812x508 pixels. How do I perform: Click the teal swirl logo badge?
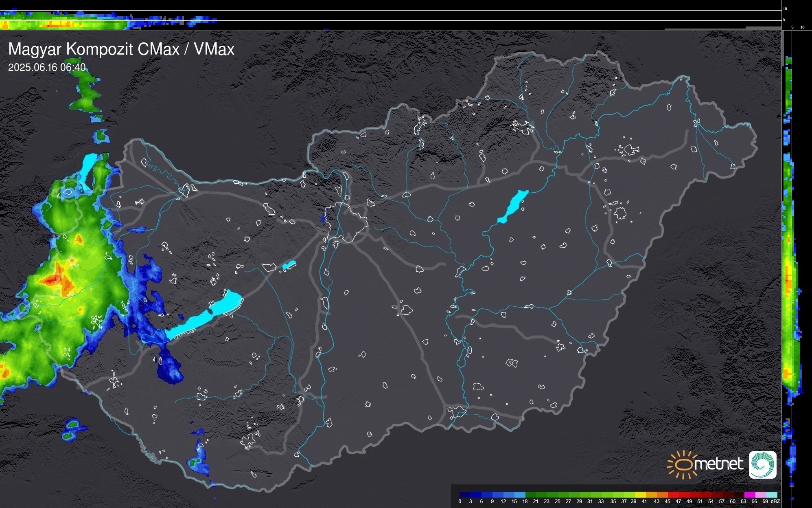[762, 464]
